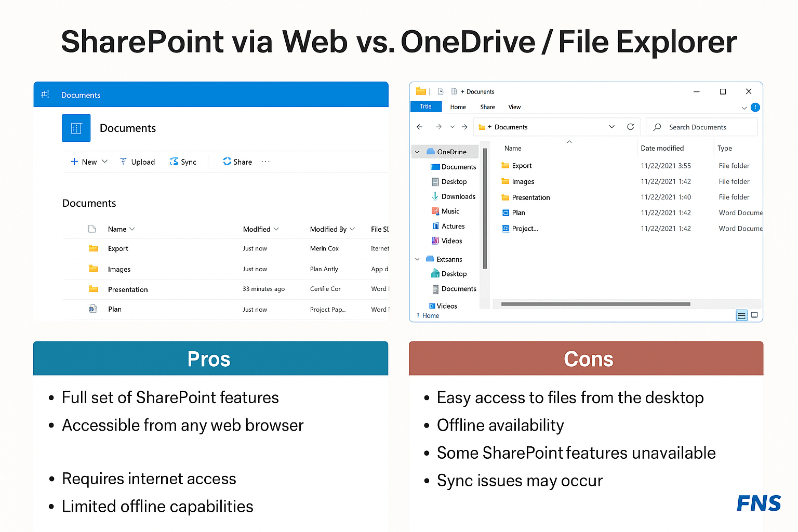Open the Presentation folder in SharePoint list

click(x=128, y=289)
